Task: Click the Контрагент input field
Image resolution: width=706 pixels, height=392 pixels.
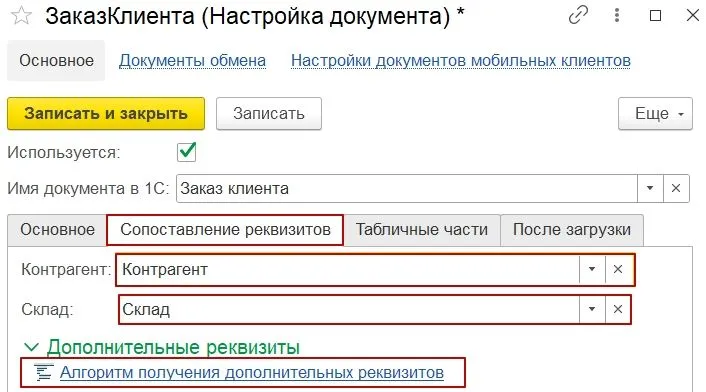Action: pyautogui.click(x=348, y=270)
